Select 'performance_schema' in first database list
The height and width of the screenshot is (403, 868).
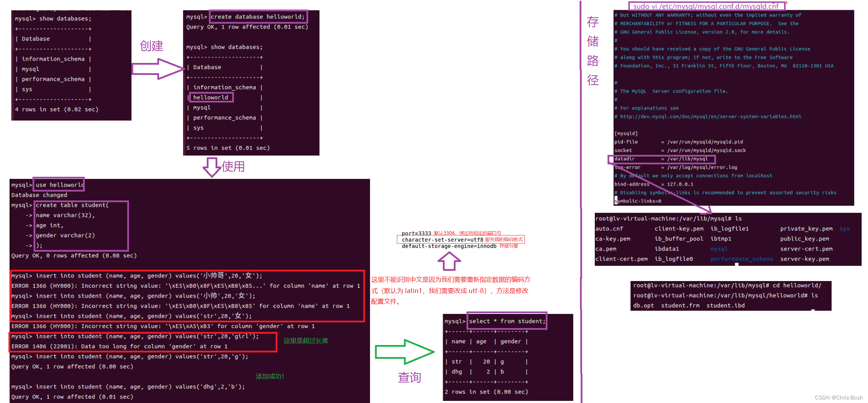[53, 79]
